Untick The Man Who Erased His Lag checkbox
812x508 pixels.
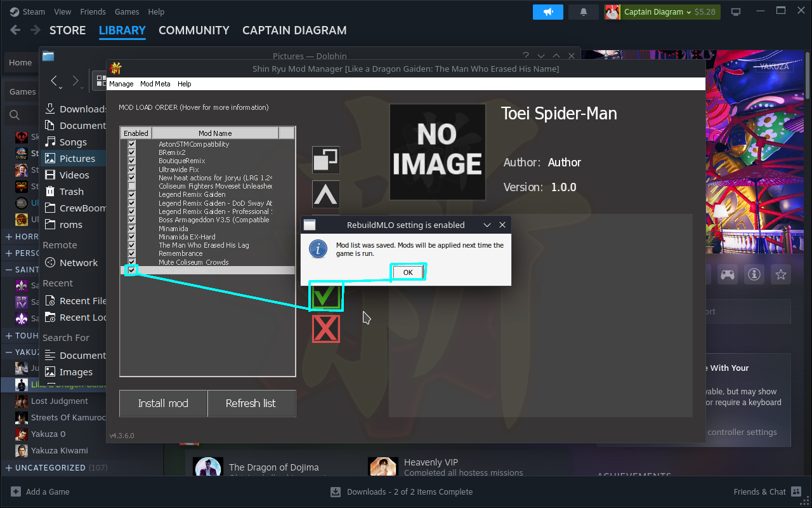point(131,245)
